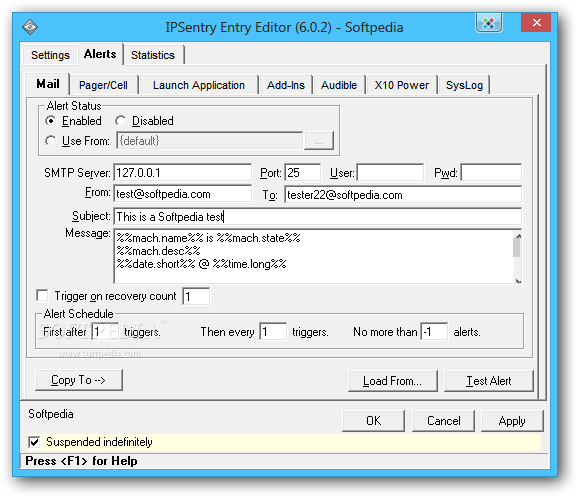This screenshot has width=578, height=497.
Task: Switch to the Pager/Cell tab
Action: tap(103, 85)
